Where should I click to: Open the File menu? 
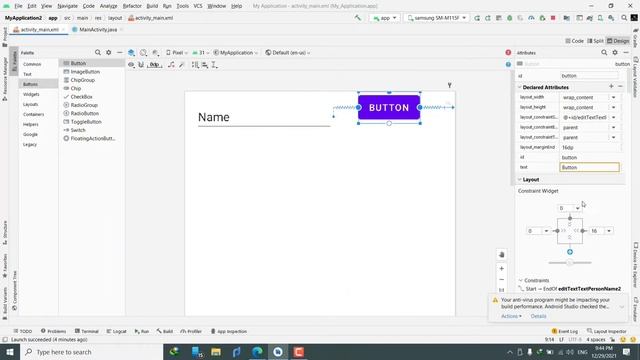pyautogui.click(x=18, y=6)
